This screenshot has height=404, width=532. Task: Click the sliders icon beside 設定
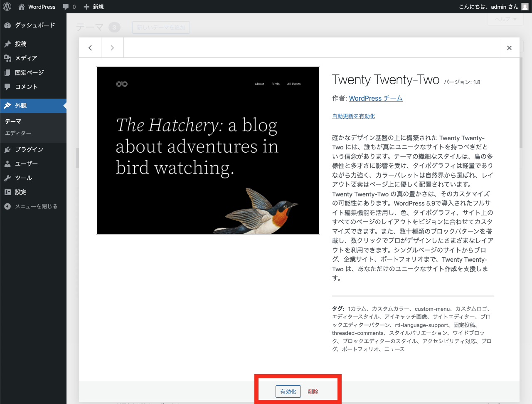[x=7, y=192]
